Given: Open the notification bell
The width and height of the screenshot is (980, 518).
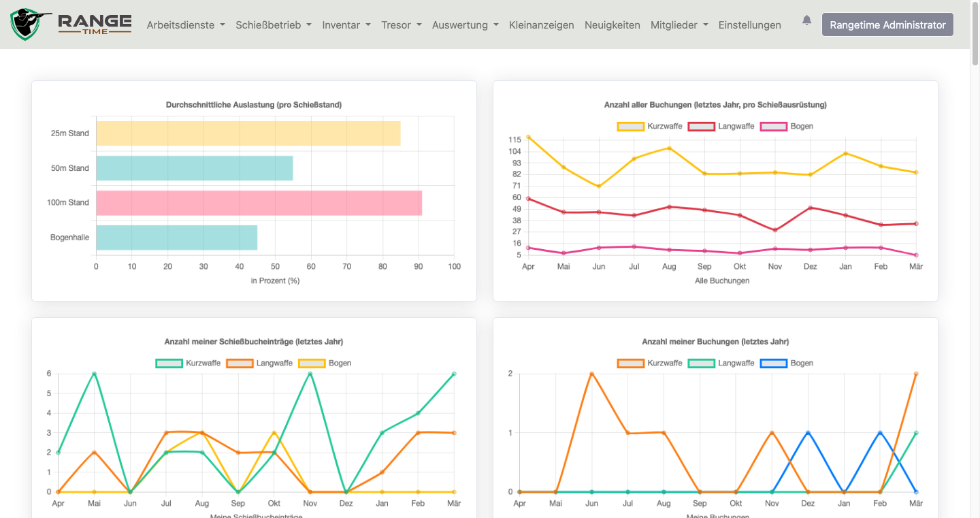Looking at the screenshot, I should tap(806, 21).
